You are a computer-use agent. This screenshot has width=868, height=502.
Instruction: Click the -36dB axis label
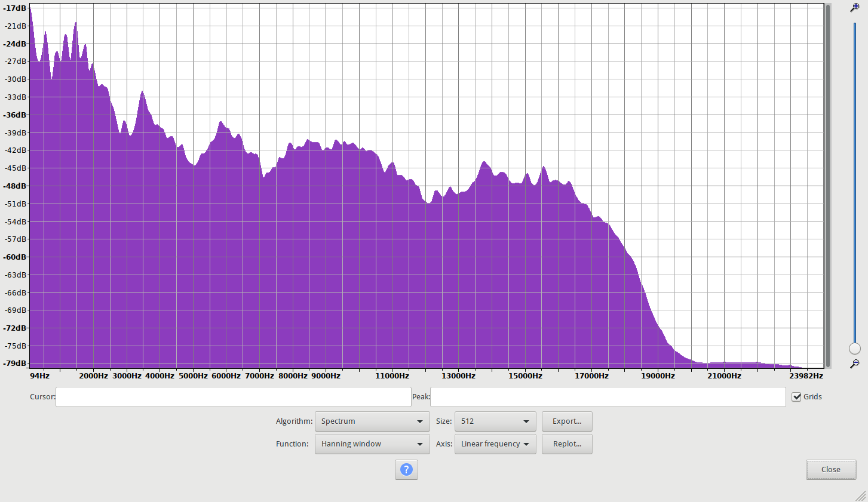click(15, 115)
